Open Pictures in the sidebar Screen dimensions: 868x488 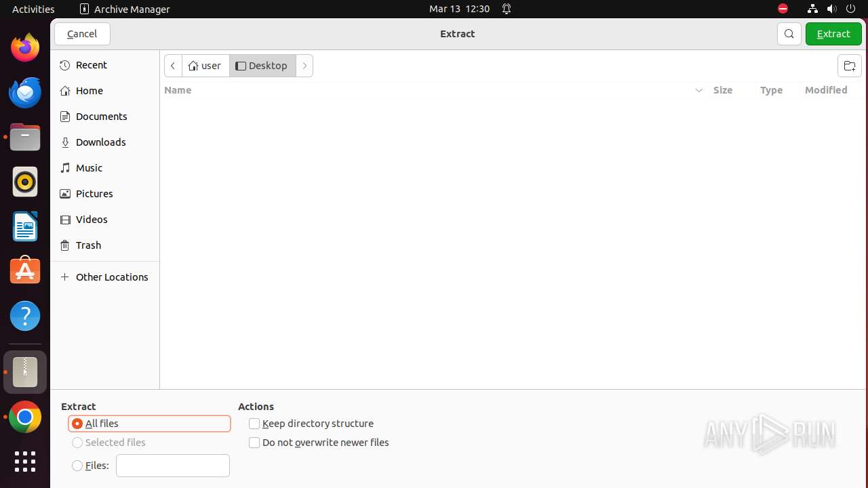105,194
